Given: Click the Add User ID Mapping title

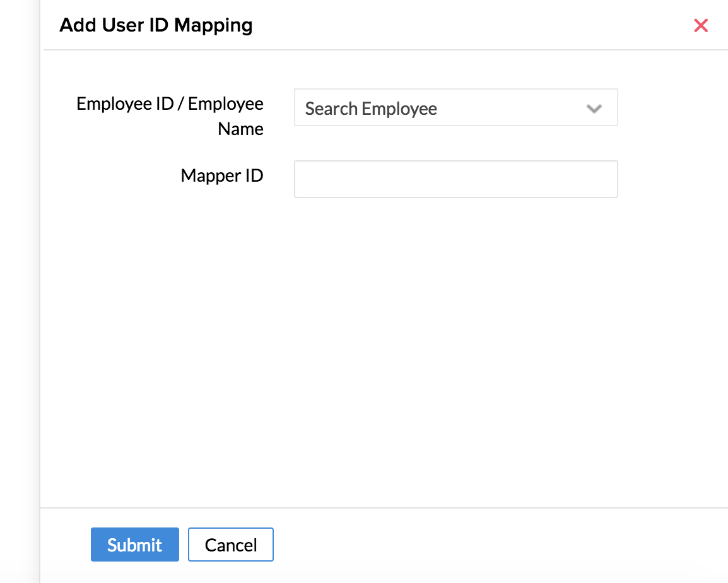Looking at the screenshot, I should click(156, 25).
